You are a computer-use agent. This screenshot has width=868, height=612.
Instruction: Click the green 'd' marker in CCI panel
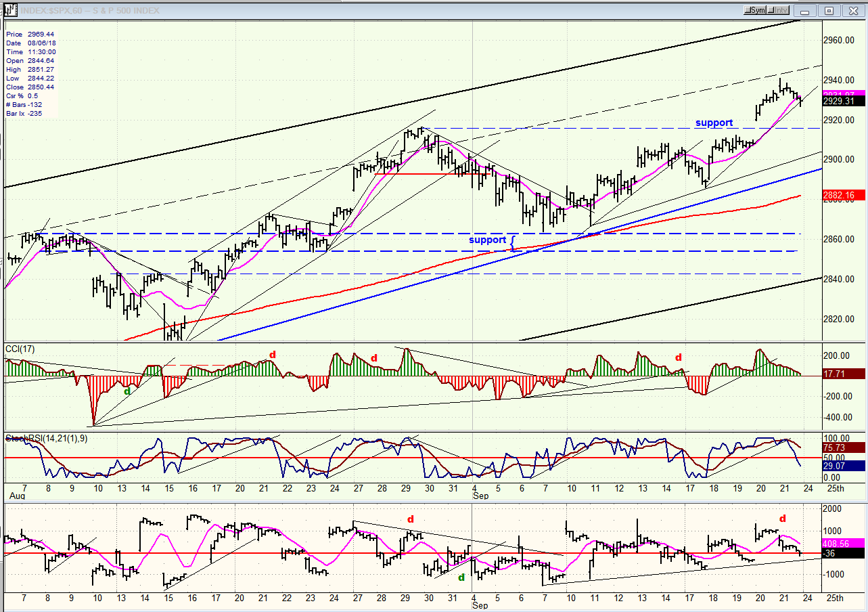126,391
